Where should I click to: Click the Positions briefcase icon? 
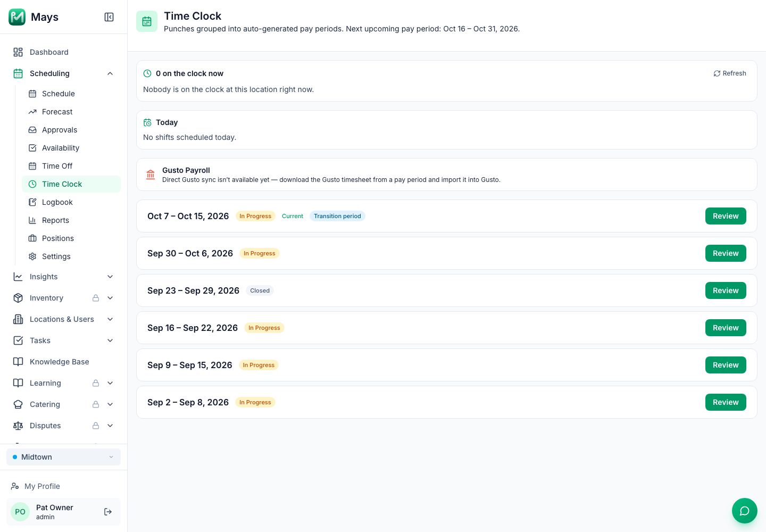[32, 238]
